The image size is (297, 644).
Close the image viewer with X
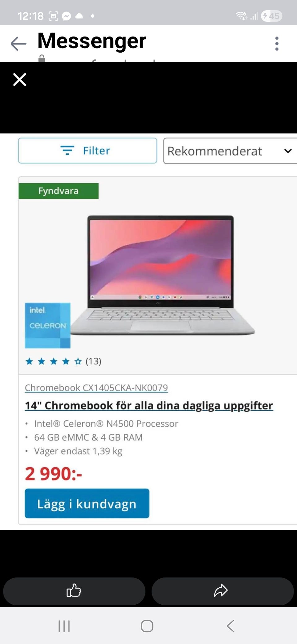20,80
